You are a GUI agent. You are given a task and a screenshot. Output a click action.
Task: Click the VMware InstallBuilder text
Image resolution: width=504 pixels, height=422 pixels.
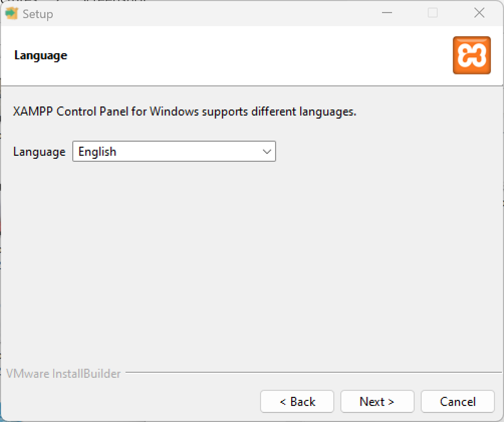(x=63, y=373)
